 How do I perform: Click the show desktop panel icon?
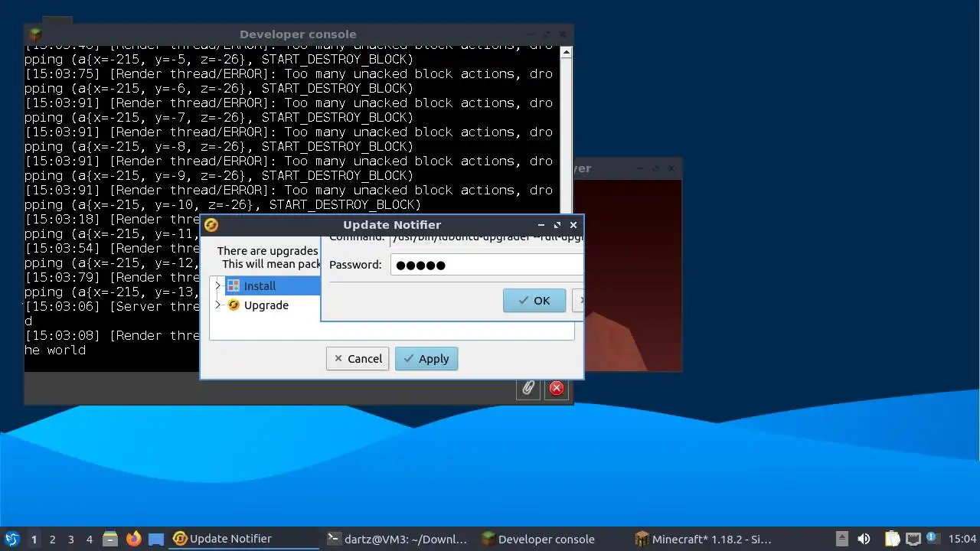click(x=156, y=539)
